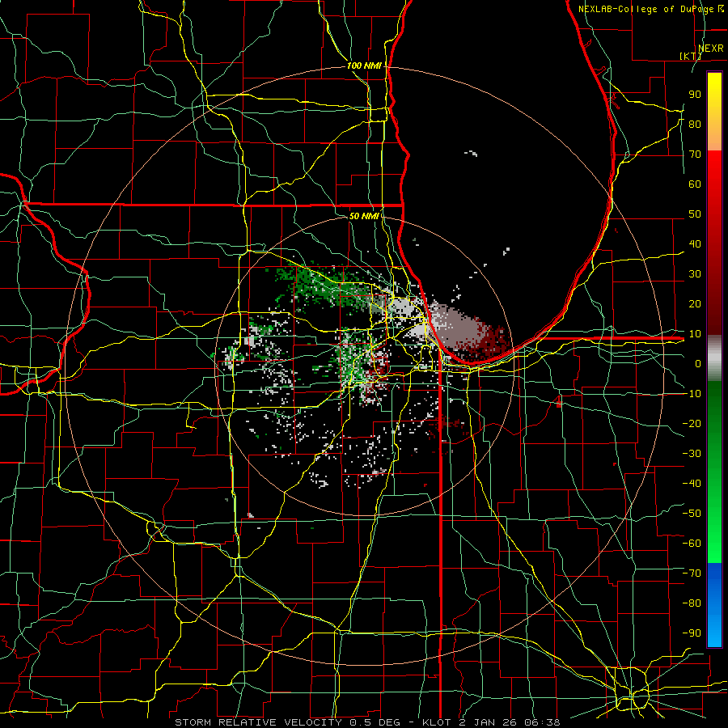728x728 pixels.
Task: Click the NEXR label above the scale
Action: coord(711,49)
